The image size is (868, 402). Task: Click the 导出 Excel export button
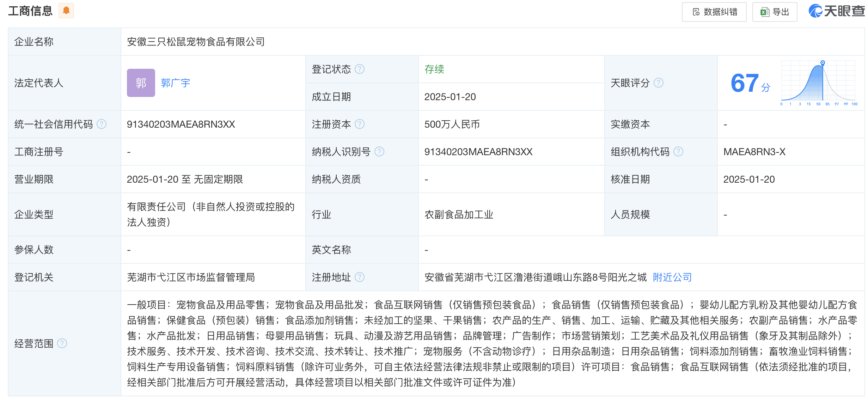tap(775, 12)
